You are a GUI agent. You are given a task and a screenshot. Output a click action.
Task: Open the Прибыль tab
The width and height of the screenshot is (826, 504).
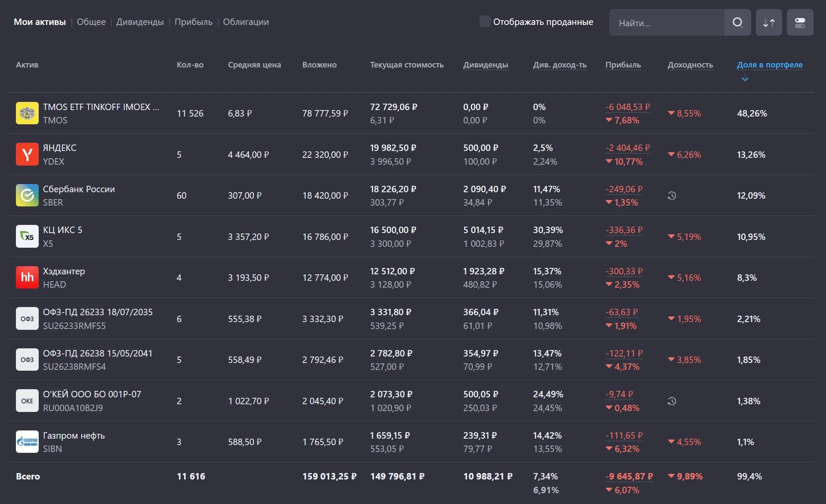pyautogui.click(x=193, y=22)
